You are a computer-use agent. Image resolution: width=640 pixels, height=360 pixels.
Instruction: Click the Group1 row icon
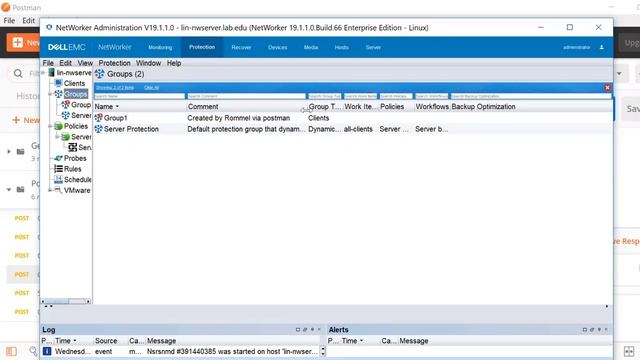(x=98, y=118)
